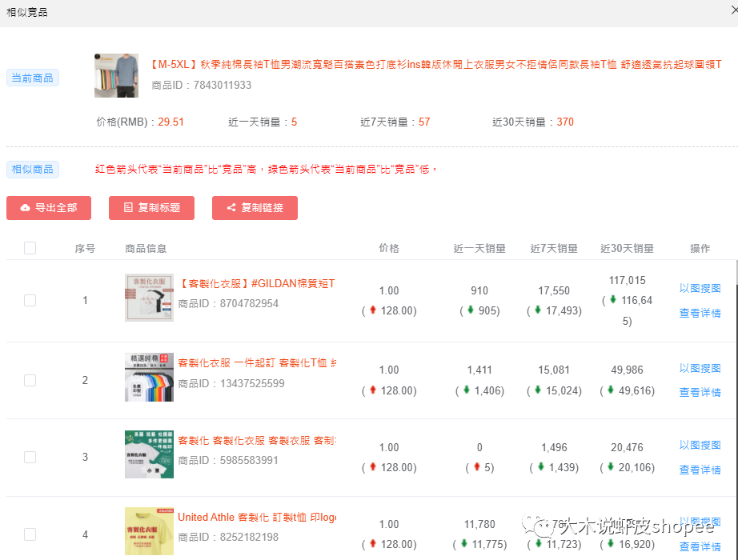The width and height of the screenshot is (738, 560).
Task: Click 以图搜图 for row 3
Action: (700, 445)
